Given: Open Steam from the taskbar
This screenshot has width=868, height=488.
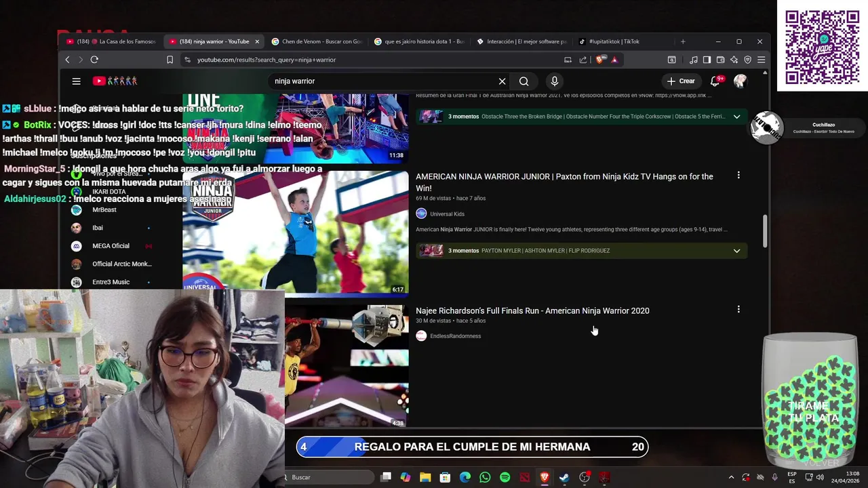Looking at the screenshot, I should tap(564, 477).
